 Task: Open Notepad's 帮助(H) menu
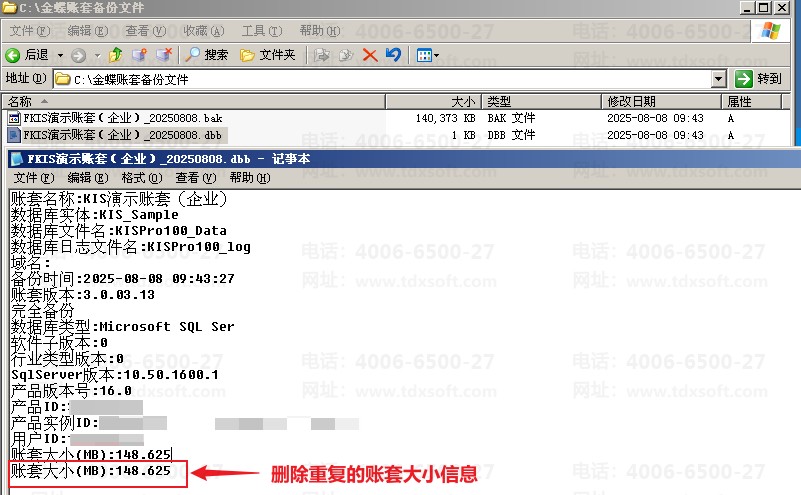pyautogui.click(x=250, y=178)
